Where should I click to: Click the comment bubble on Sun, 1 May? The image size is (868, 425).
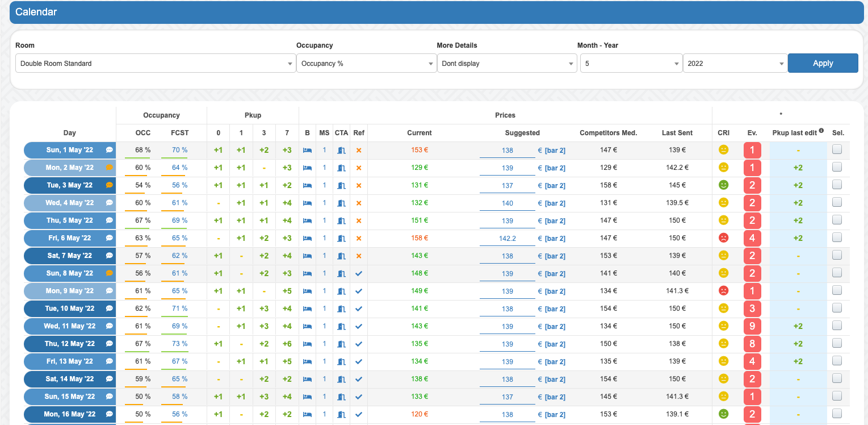[110, 151]
